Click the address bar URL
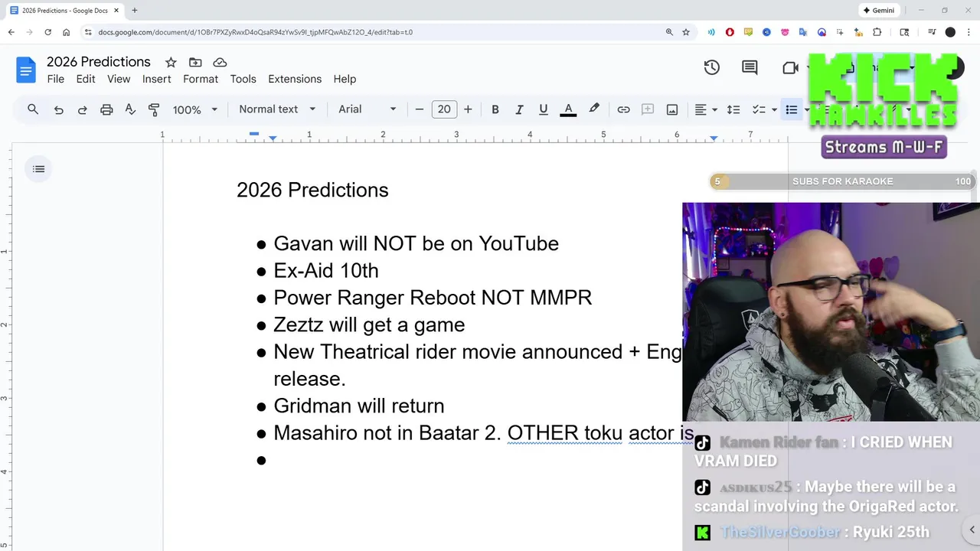Screen dimensions: 980x551 coord(255,32)
